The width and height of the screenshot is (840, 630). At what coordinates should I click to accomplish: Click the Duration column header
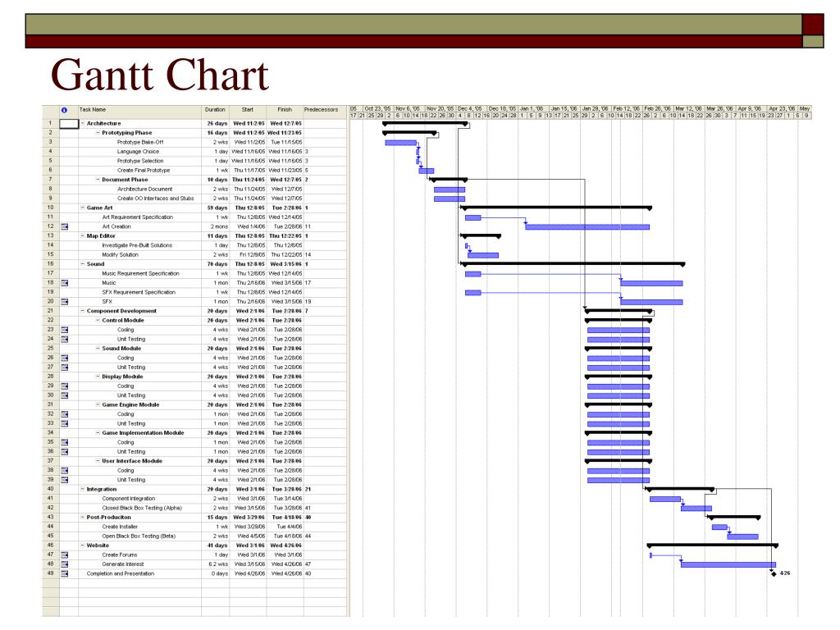pos(216,112)
